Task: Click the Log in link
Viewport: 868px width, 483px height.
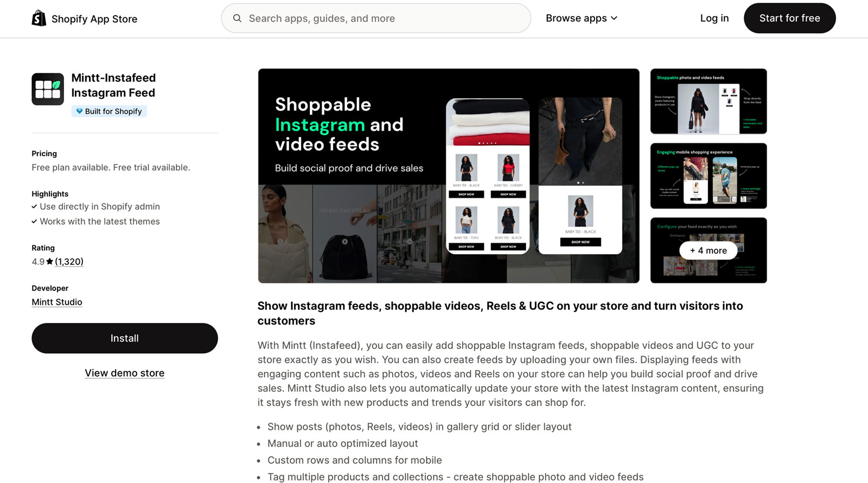Action: coord(714,18)
